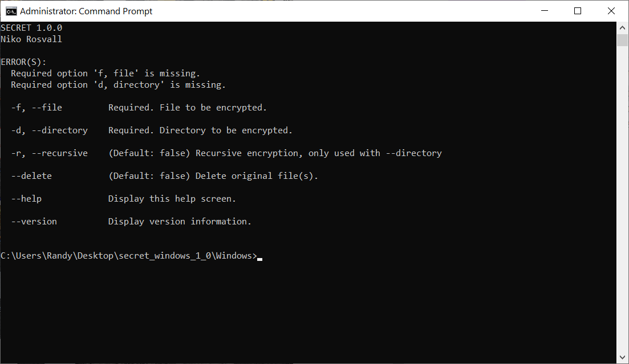The height and width of the screenshot is (364, 629).
Task: Click at the blinking cursor after the prompt
Action: click(x=259, y=259)
